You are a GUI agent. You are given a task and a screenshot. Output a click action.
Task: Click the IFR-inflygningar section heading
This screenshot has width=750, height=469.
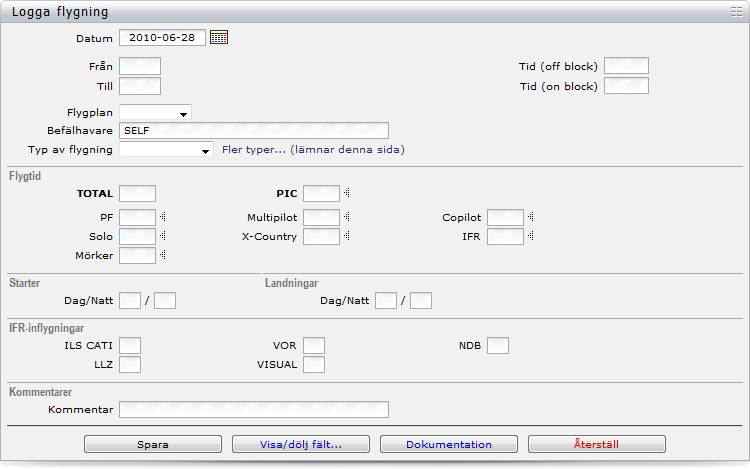[46, 328]
